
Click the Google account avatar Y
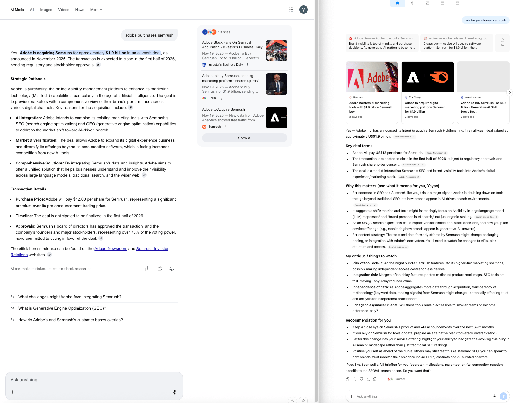pyautogui.click(x=304, y=10)
